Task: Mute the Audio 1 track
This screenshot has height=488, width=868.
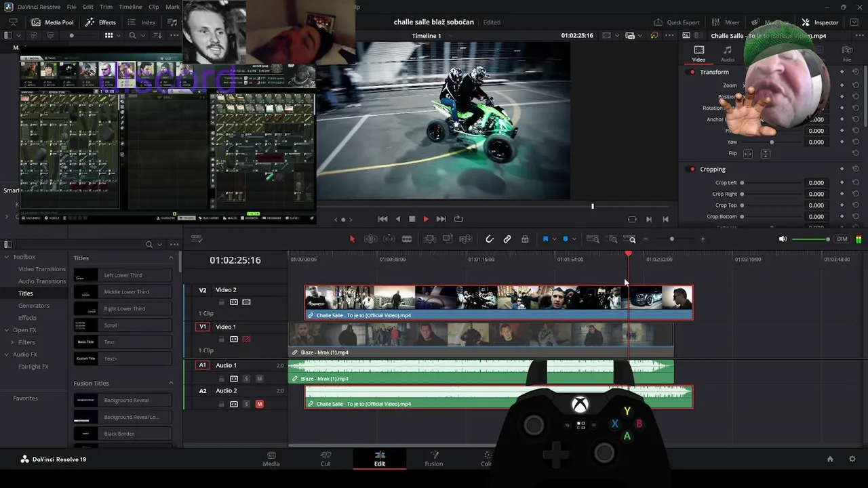Action: (x=259, y=379)
